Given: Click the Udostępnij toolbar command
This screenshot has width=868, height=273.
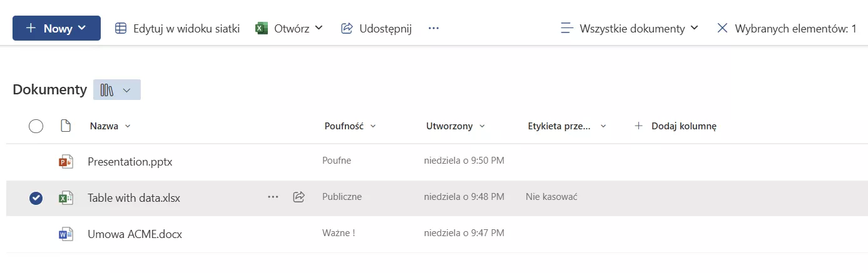Looking at the screenshot, I should pos(376,29).
